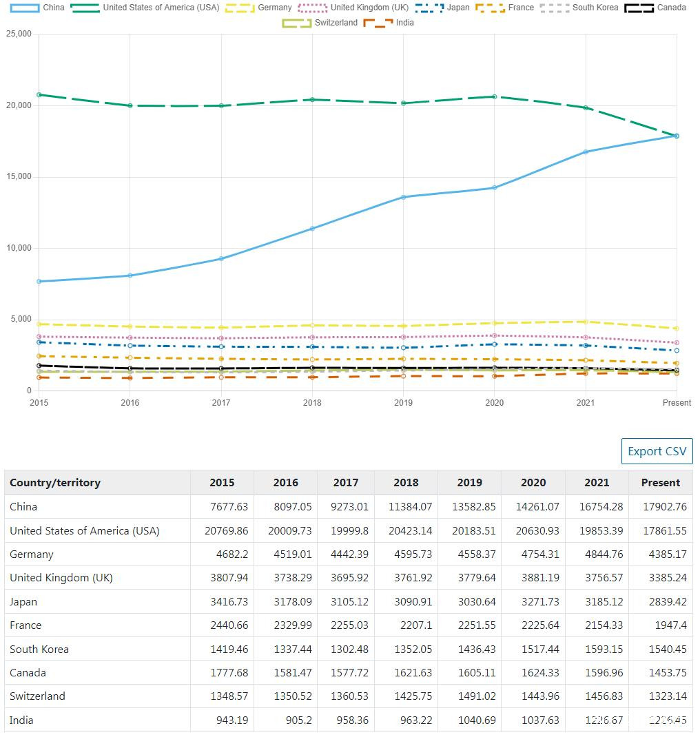Toggle Canada legend item
The image size is (700, 737).
pyautogui.click(x=639, y=8)
